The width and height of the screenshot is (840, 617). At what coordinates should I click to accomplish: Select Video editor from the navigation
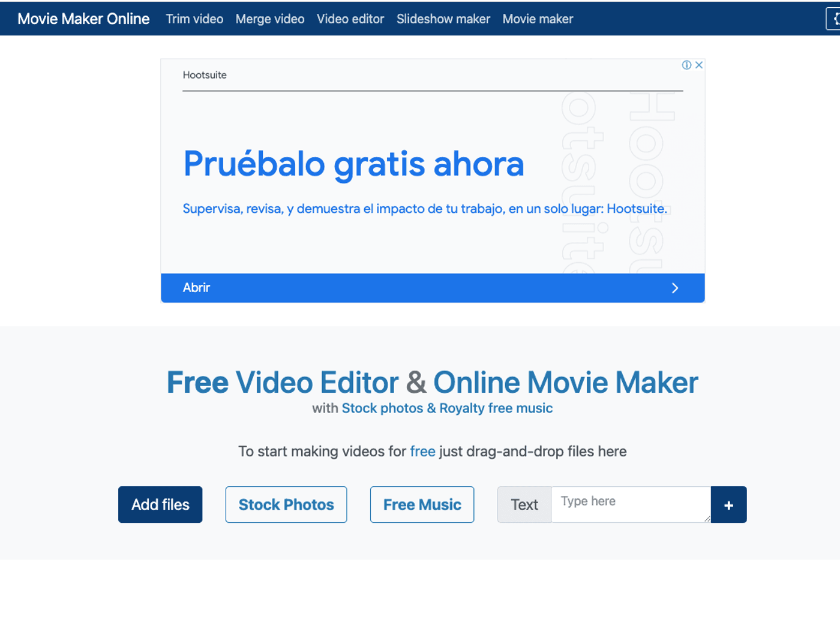(350, 19)
